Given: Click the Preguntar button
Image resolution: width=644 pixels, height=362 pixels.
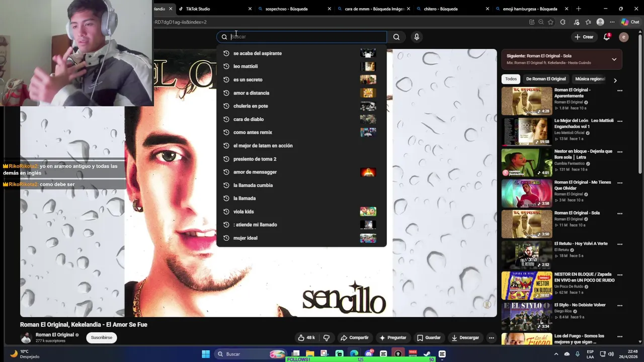Looking at the screenshot, I should (x=393, y=338).
